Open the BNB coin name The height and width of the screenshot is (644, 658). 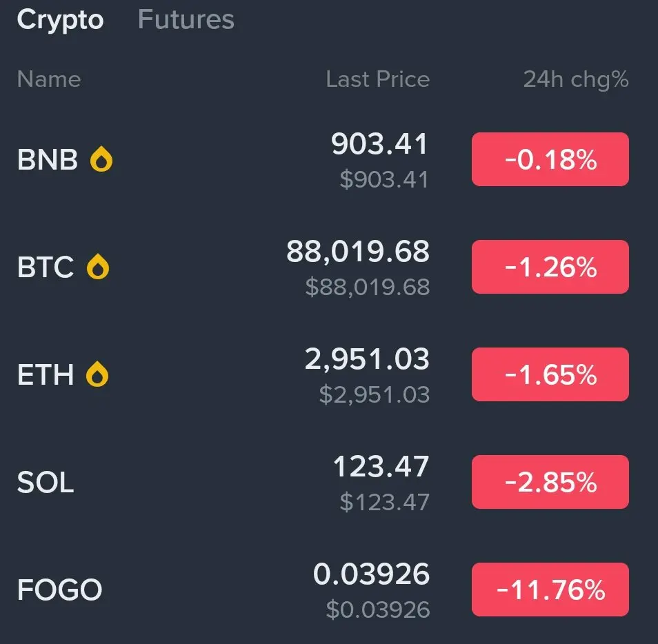[x=47, y=160]
